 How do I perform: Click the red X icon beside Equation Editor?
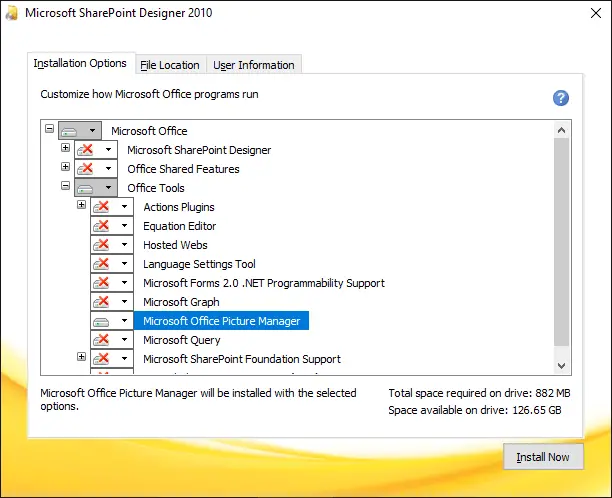(x=101, y=226)
